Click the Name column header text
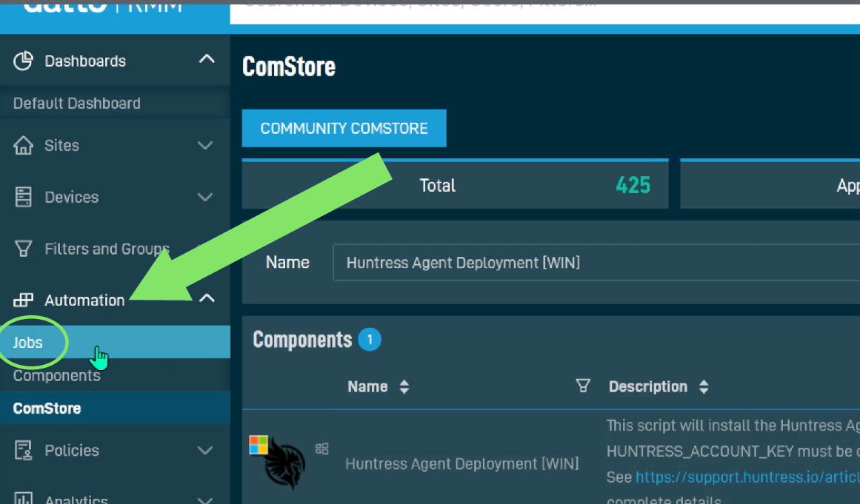Image resolution: width=860 pixels, height=504 pixels. click(367, 387)
